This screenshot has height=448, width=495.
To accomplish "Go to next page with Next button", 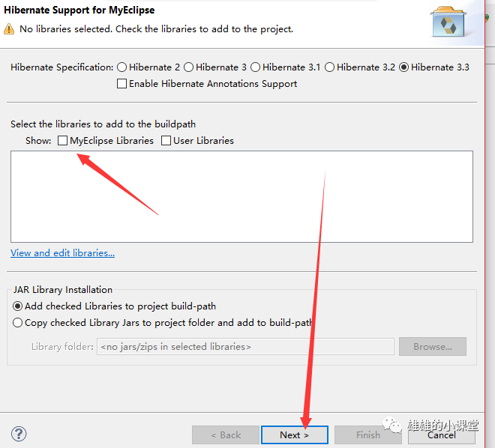I will pyautogui.click(x=295, y=435).
